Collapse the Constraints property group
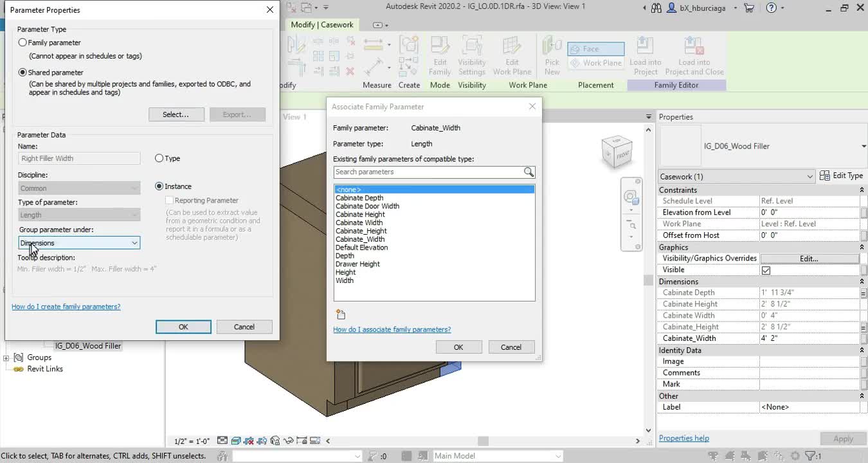Screen dimensions: 868x463 [862, 190]
